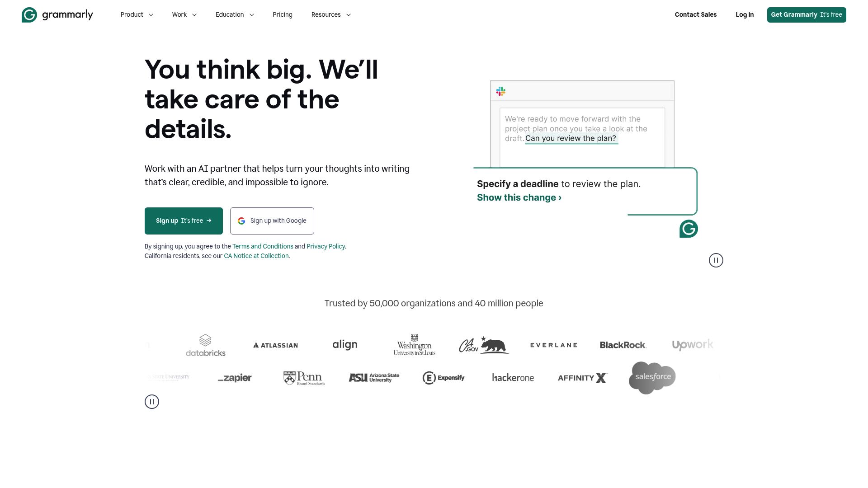Image resolution: width=868 pixels, height=488 pixels.
Task: Expand the Work navigation menu
Action: [184, 14]
